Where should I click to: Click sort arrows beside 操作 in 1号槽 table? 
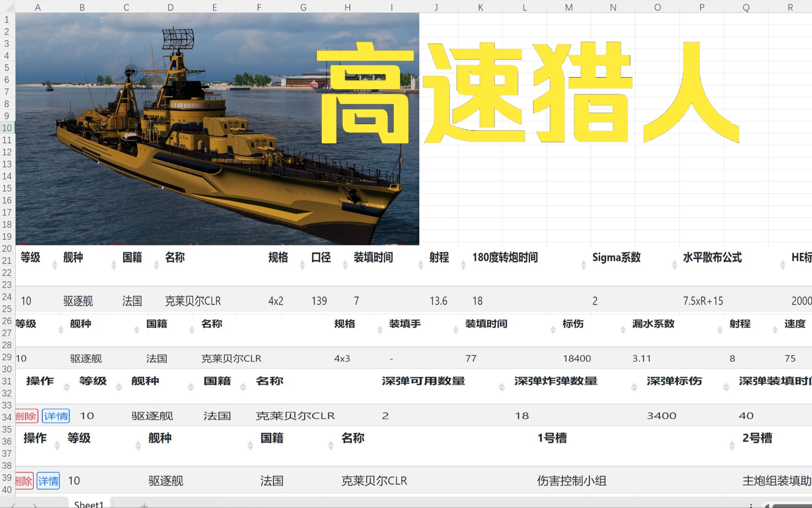coord(57,446)
